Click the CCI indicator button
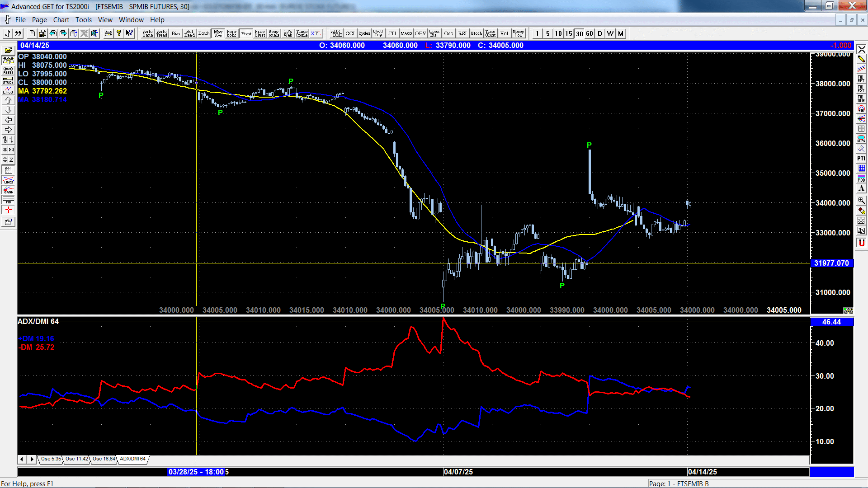This screenshot has height=488, width=868. 350,33
